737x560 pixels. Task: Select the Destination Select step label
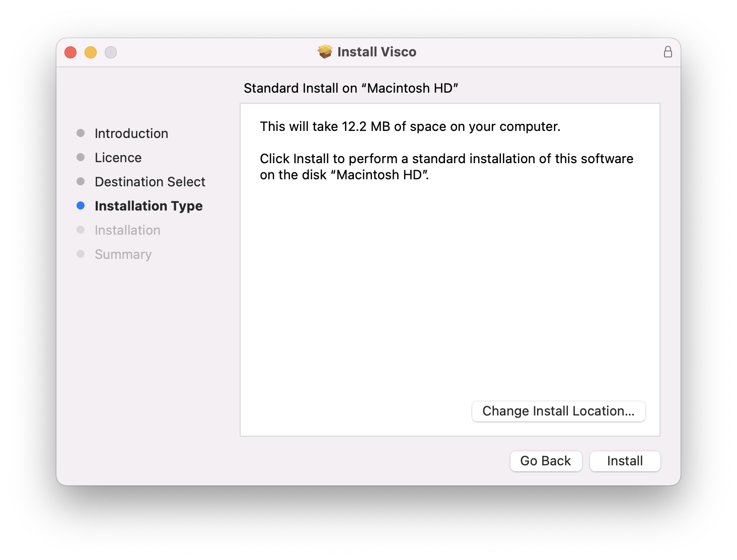click(x=150, y=182)
